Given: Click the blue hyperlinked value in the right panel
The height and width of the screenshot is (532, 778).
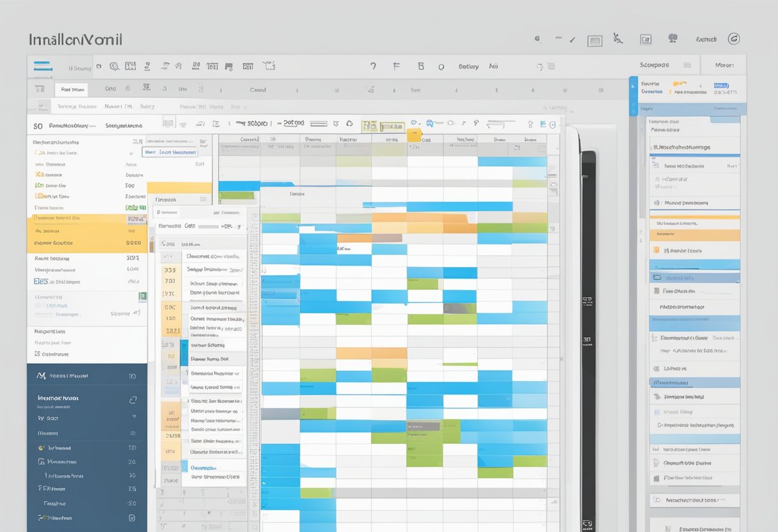Looking at the screenshot, I should 721,86.
